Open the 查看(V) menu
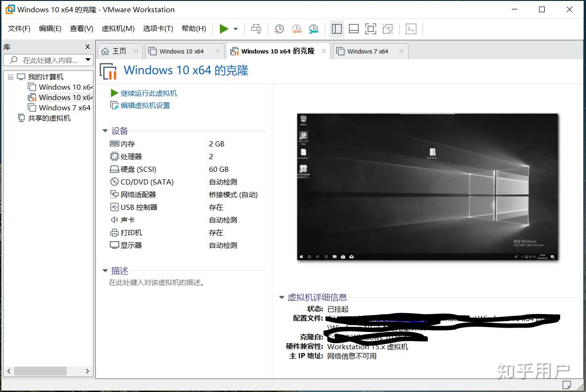Viewport: 586px width, 392px height. pos(82,29)
